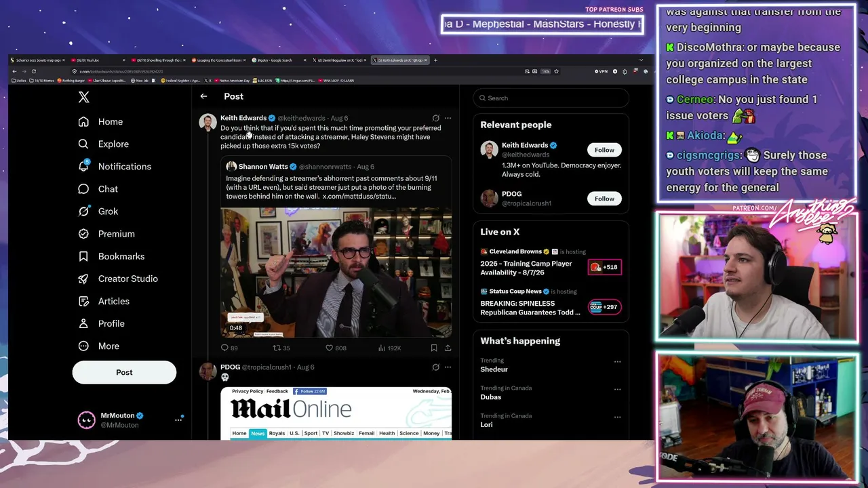Click the white Post button in the sidebar
Viewport: 868px width, 488px height.
pyautogui.click(x=124, y=372)
